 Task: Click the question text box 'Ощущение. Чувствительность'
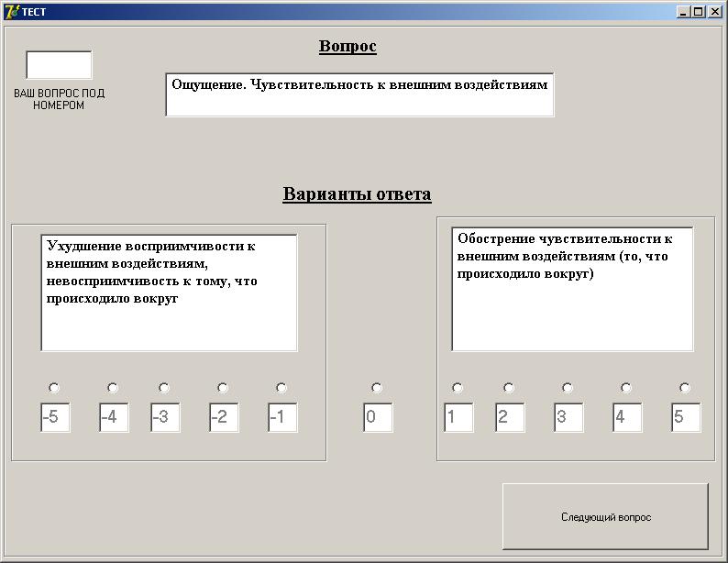click(359, 94)
